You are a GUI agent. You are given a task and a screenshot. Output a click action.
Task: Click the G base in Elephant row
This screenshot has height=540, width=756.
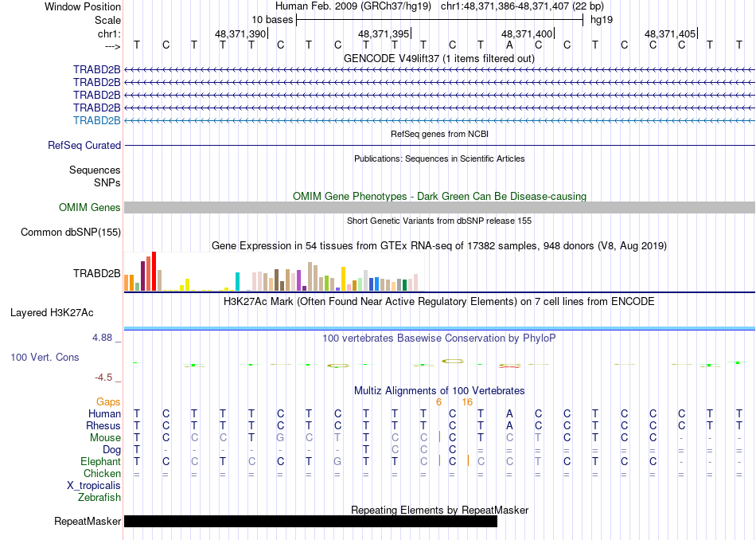[x=337, y=462]
